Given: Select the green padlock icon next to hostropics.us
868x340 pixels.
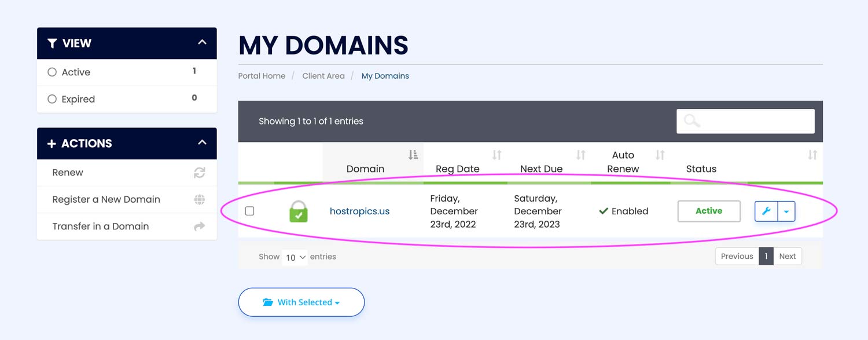Looking at the screenshot, I should pyautogui.click(x=298, y=211).
